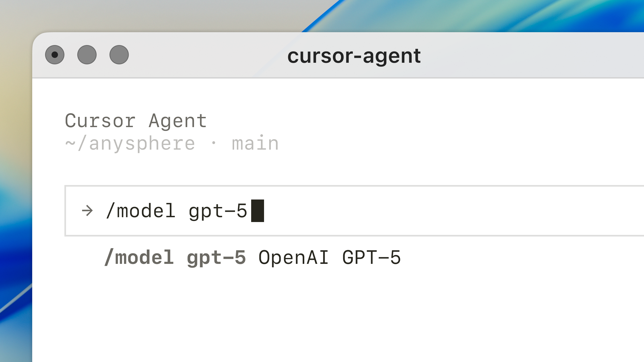
Task: Click the gpt-5 argument typed in the prompt
Action: 218,211
